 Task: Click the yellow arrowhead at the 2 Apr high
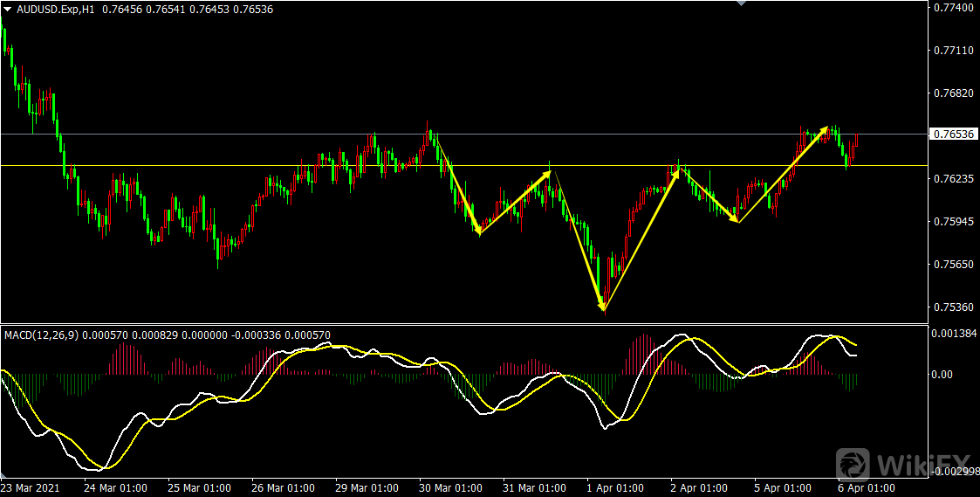(675, 174)
